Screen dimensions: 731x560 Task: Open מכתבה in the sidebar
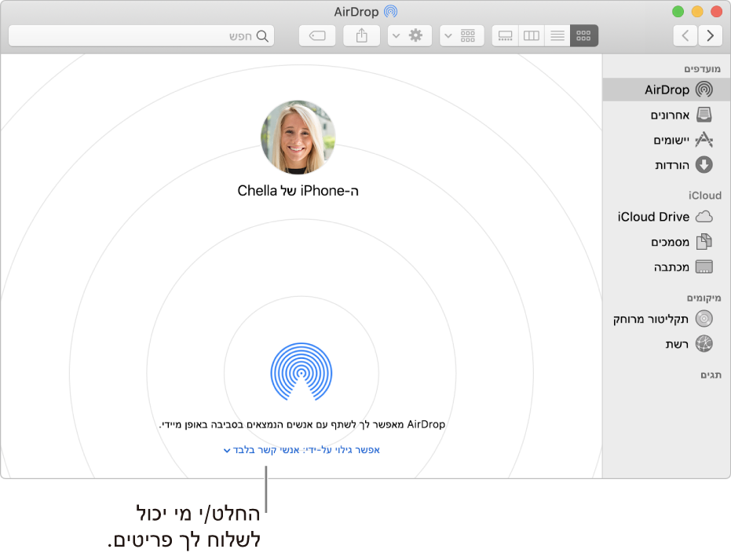(x=667, y=267)
